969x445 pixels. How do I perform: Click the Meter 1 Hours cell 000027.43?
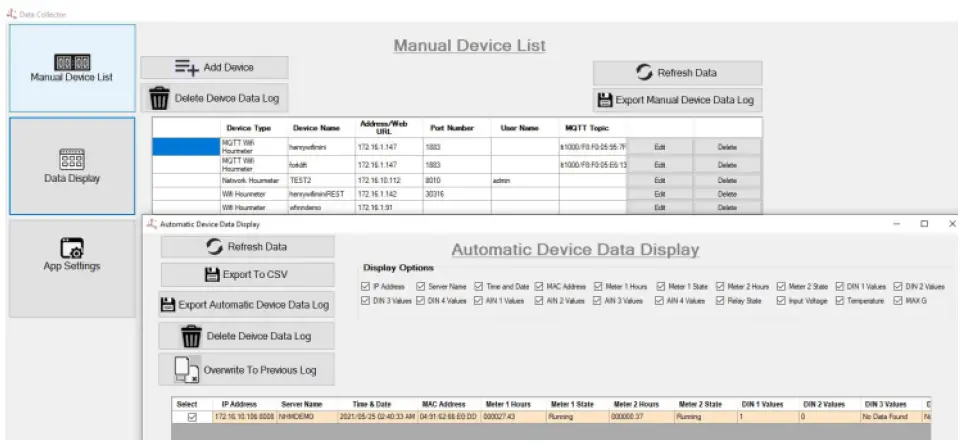[x=514, y=417]
